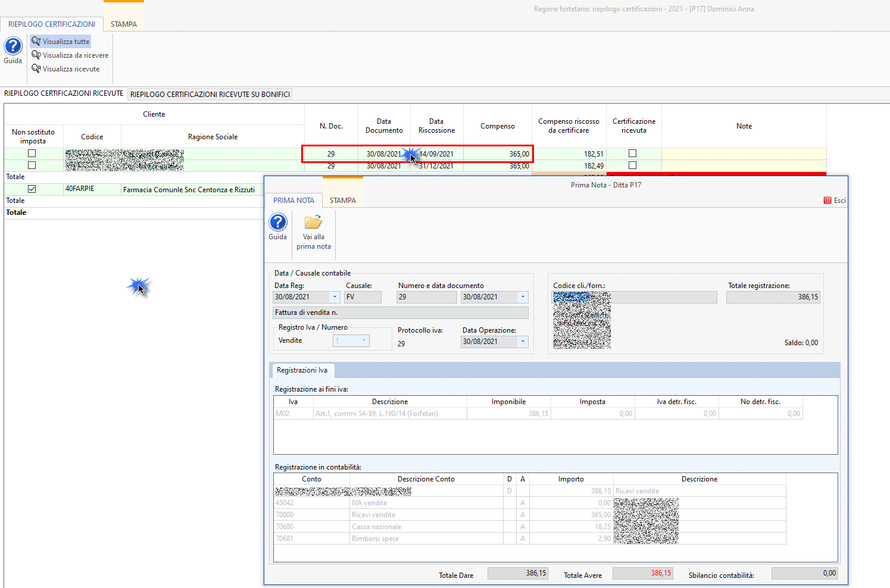Open the STAMPA tab in the main window
890x588 pixels.
pyautogui.click(x=124, y=24)
